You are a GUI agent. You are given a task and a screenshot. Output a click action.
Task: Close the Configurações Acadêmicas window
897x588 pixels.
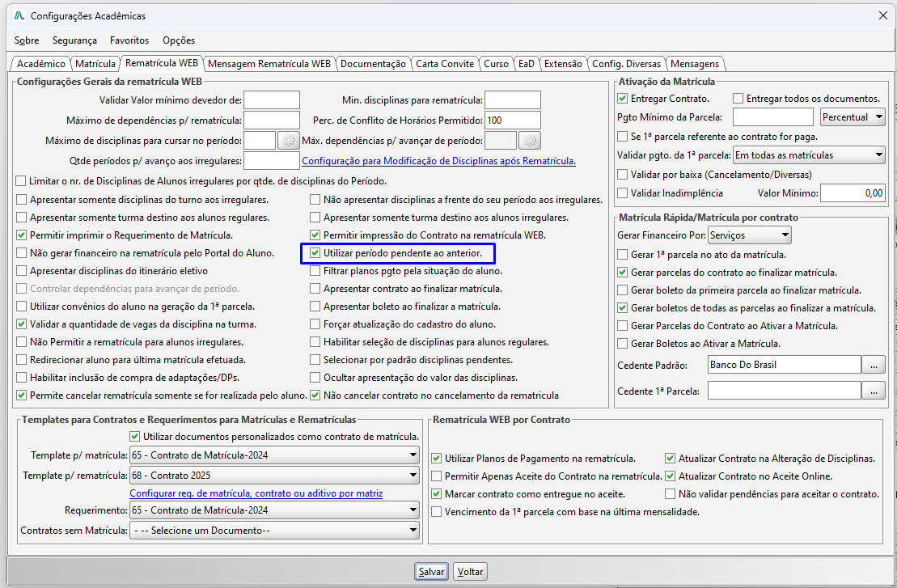[882, 15]
